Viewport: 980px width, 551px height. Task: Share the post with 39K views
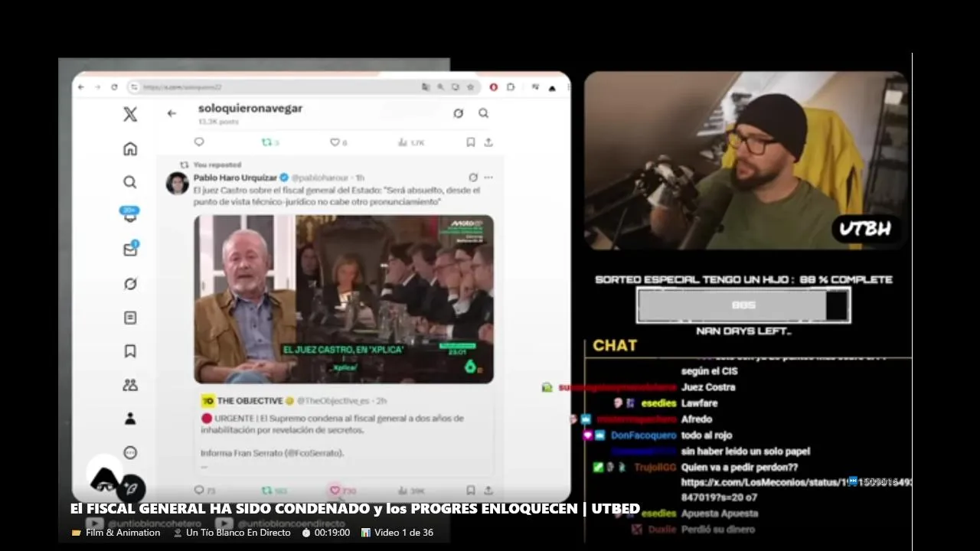[x=488, y=491]
